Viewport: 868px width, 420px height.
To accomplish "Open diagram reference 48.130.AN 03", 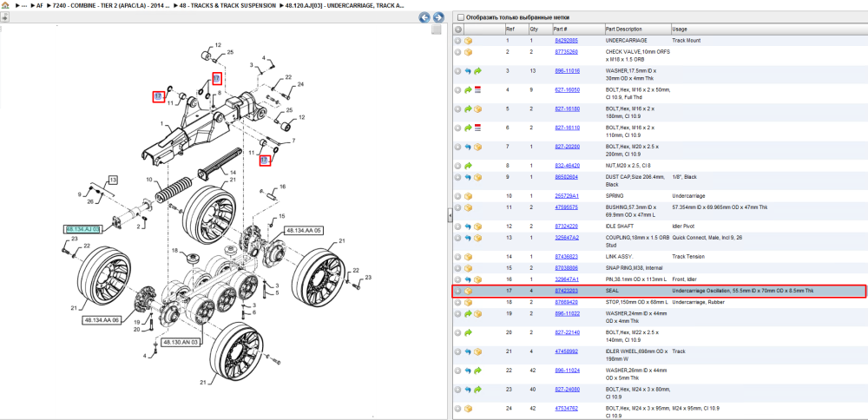I will (180, 343).
